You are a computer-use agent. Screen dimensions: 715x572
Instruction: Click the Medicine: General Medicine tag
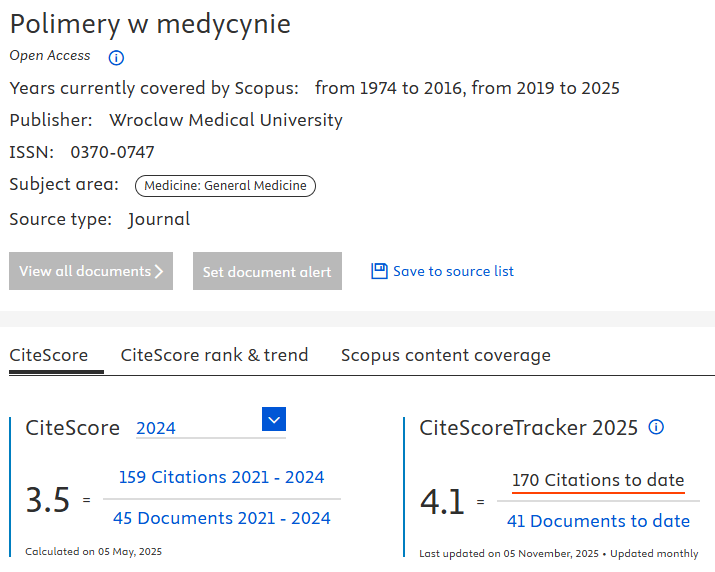pyautogui.click(x=225, y=185)
